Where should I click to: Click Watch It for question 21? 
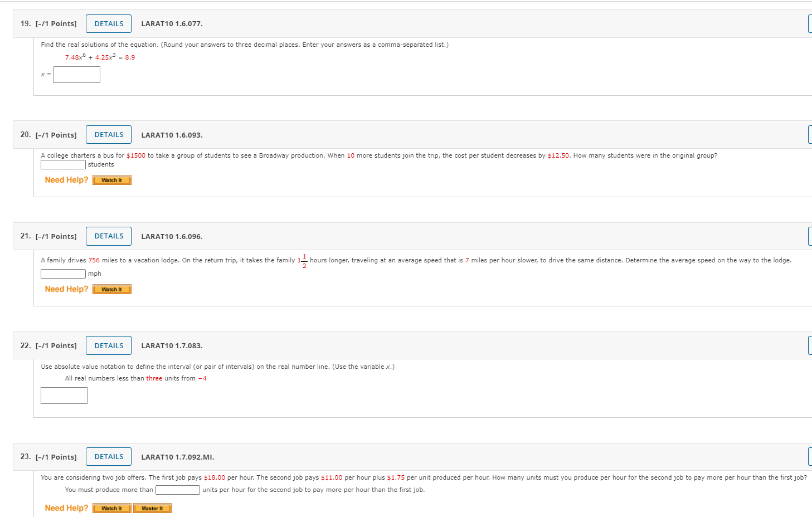click(111, 289)
